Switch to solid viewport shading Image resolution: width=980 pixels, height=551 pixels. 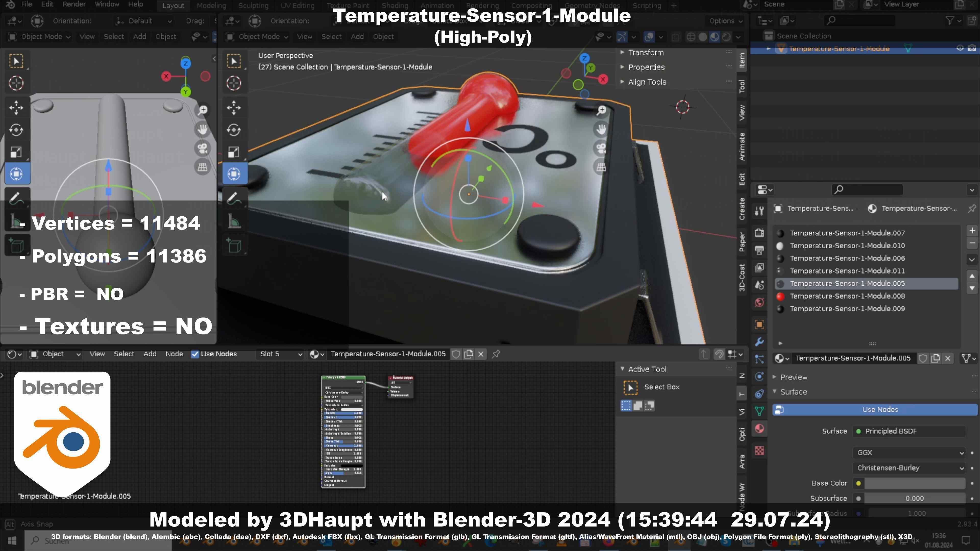coord(703,37)
